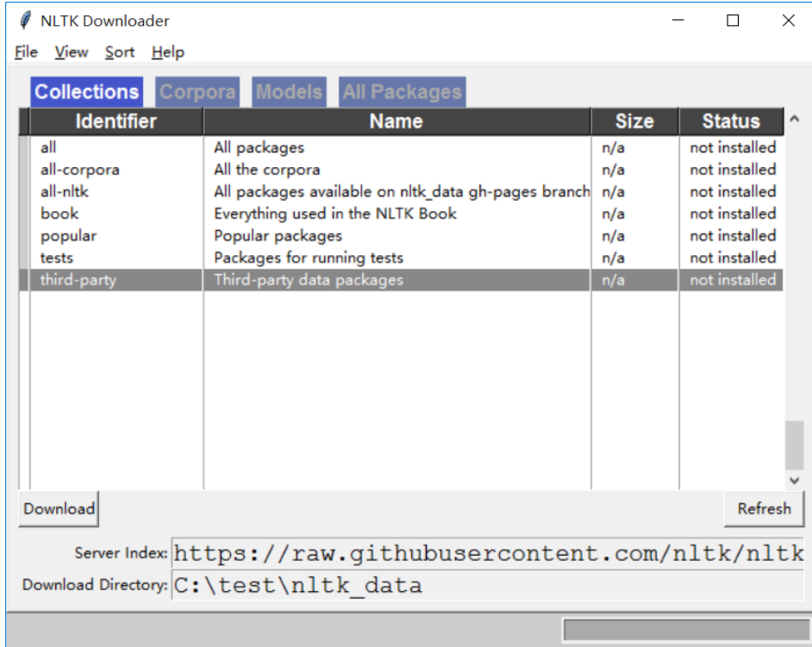Viewport: 812px width, 647px height.
Task: Click the Status cell of 'book' row
Action: click(x=733, y=214)
